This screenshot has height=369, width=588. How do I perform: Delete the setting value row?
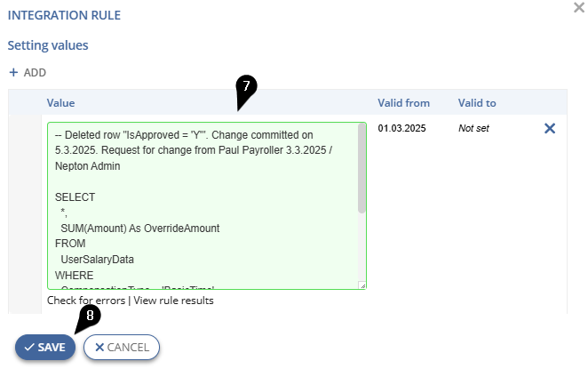click(550, 128)
